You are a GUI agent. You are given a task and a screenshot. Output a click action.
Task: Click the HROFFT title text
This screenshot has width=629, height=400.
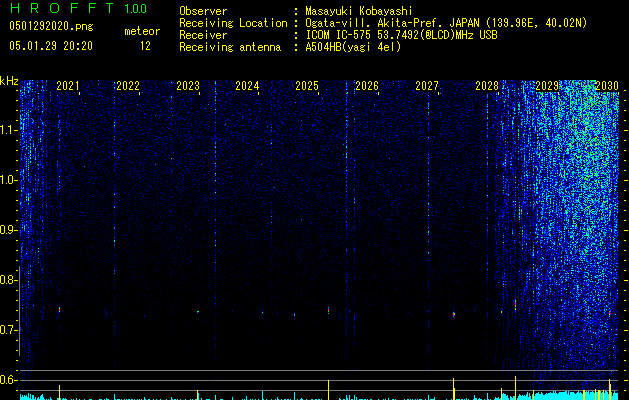click(62, 8)
